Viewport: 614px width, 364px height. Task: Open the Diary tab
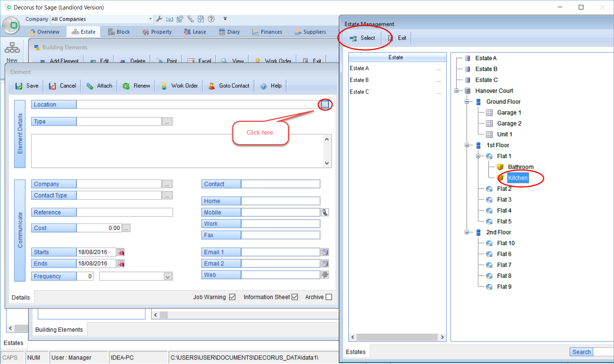(229, 32)
